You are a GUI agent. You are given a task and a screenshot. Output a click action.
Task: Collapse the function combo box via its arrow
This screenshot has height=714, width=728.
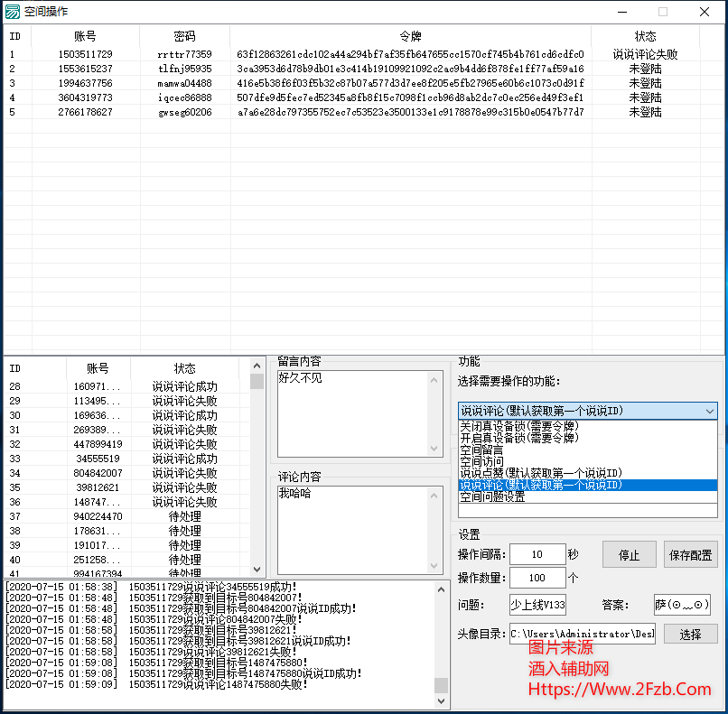point(710,411)
